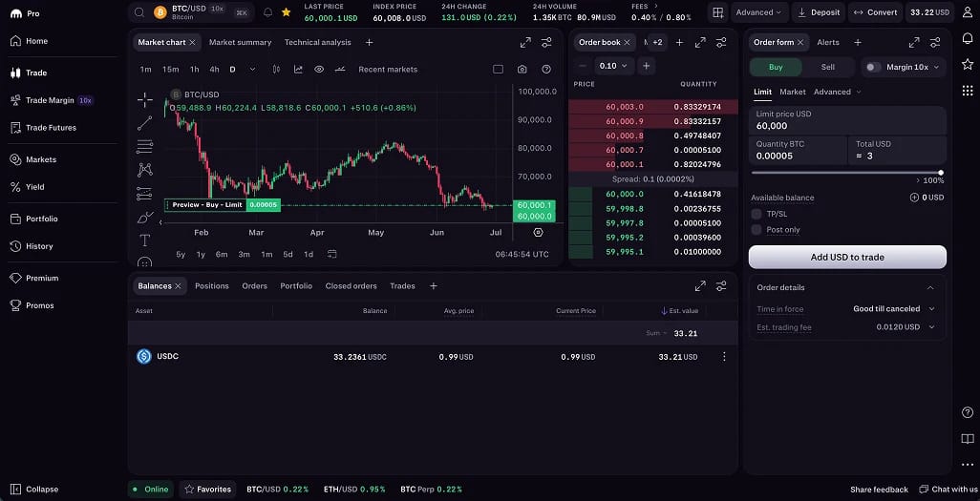Open chart indicators icon in toolbar
The width and height of the screenshot is (980, 501).
[x=298, y=70]
